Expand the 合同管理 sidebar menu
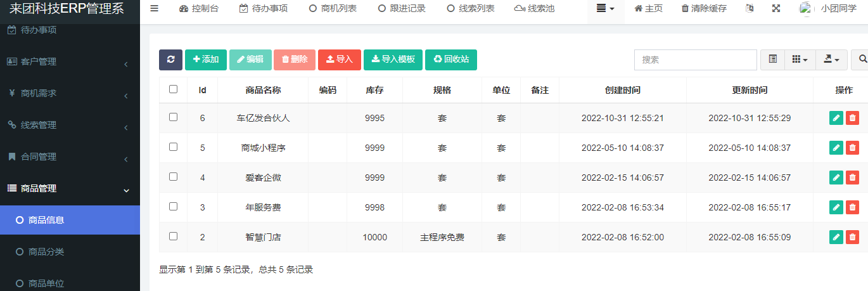 point(70,157)
